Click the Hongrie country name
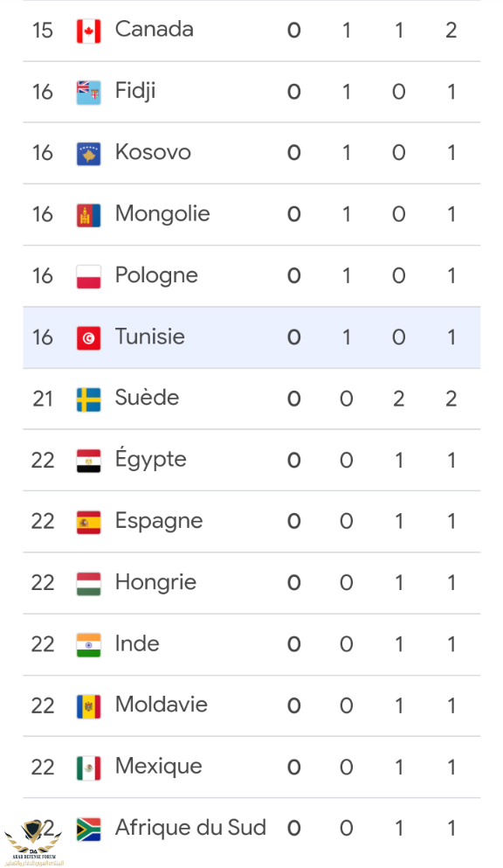The height and width of the screenshot is (868, 503). pyautogui.click(x=155, y=582)
